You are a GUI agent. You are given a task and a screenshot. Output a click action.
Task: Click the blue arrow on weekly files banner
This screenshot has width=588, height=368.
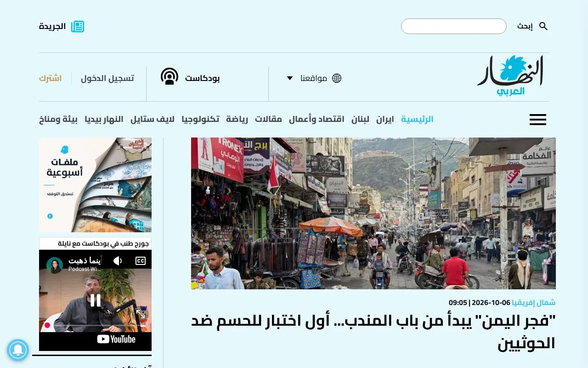click(50, 216)
